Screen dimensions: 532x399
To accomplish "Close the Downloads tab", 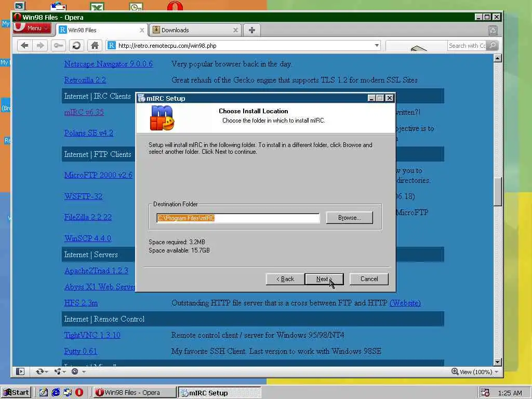I will coord(235,30).
